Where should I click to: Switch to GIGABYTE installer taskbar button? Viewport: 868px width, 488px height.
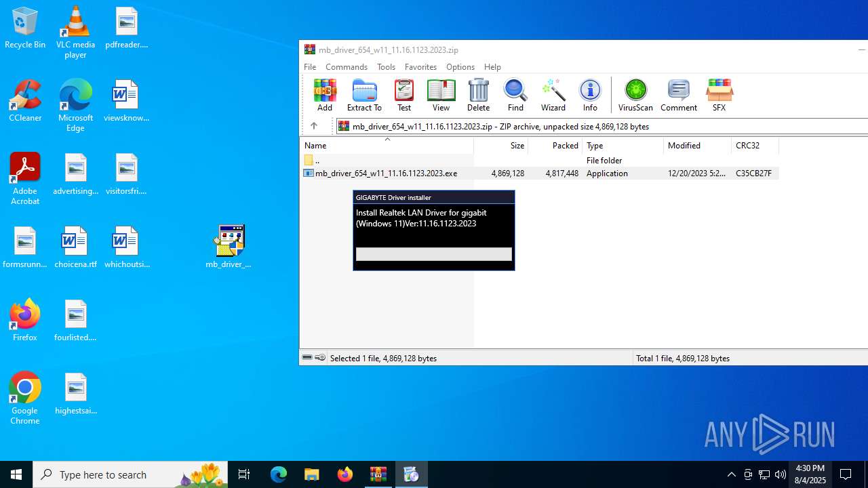click(x=411, y=474)
